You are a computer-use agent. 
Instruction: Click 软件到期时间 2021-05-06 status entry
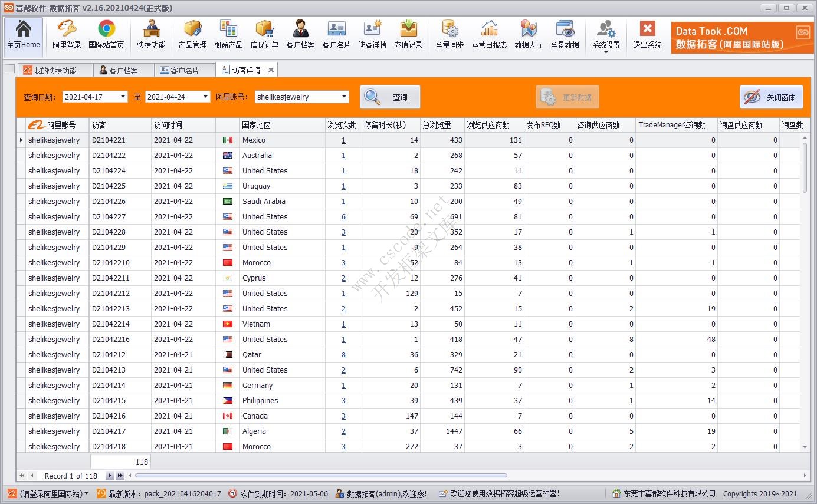point(278,493)
